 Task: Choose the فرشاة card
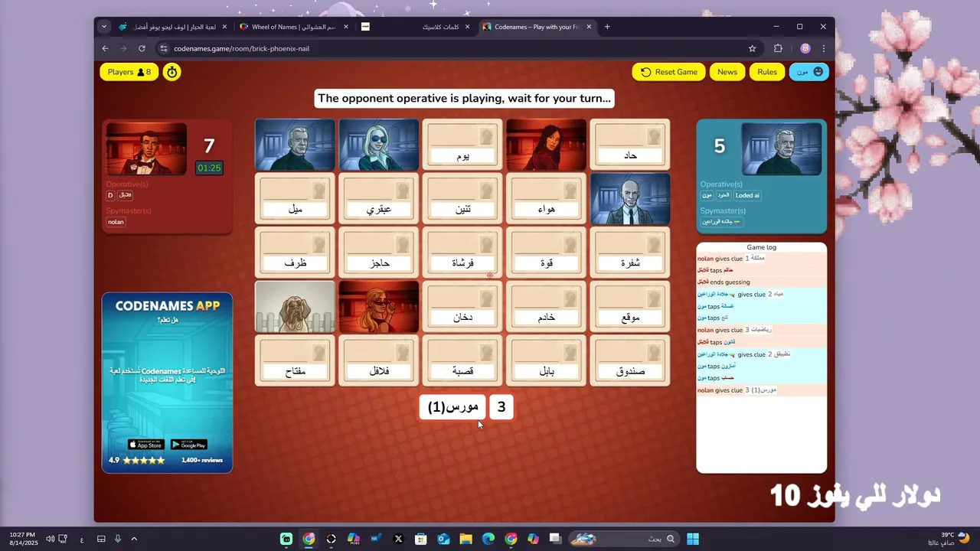click(462, 253)
